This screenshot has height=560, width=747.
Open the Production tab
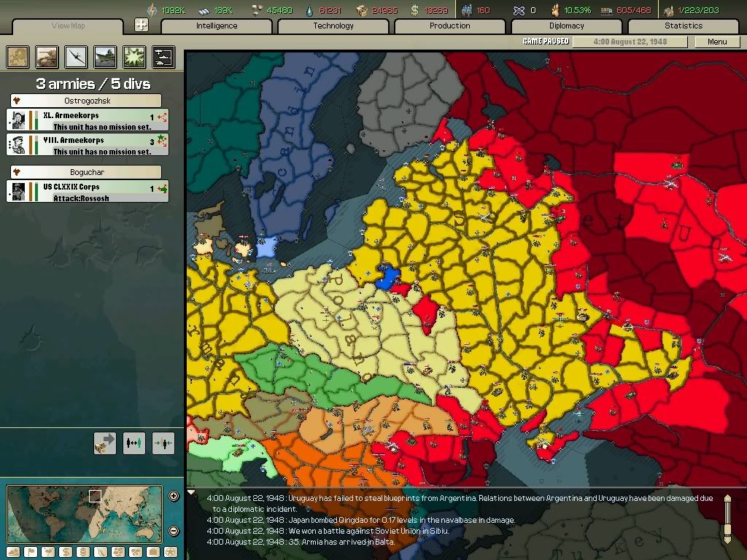(449, 26)
